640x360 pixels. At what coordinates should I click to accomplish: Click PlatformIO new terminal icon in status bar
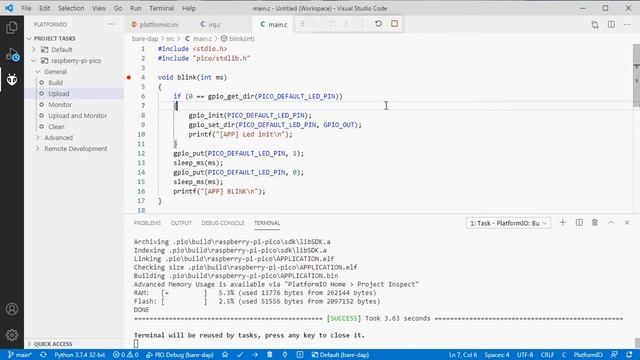pyautogui.click(x=300, y=355)
